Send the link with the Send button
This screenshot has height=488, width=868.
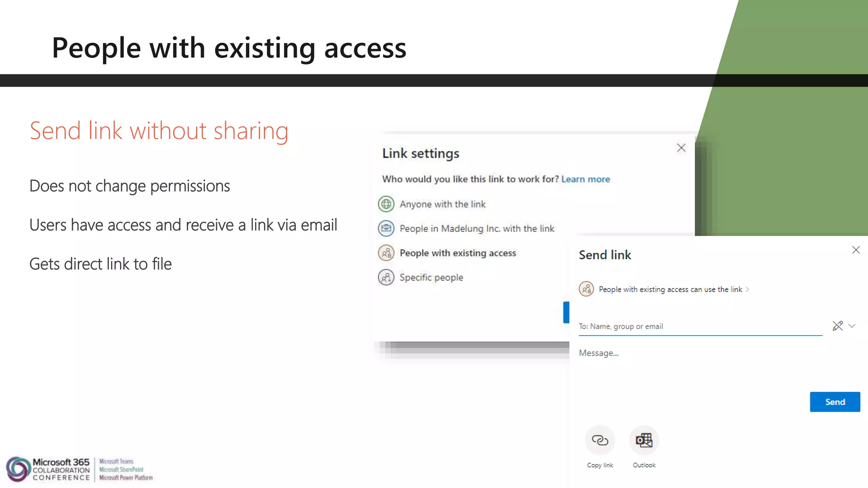point(835,402)
